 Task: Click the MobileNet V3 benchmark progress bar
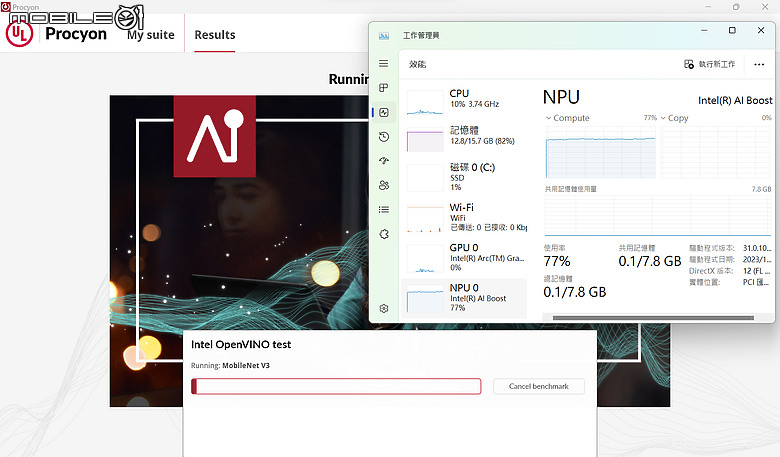pyautogui.click(x=336, y=386)
